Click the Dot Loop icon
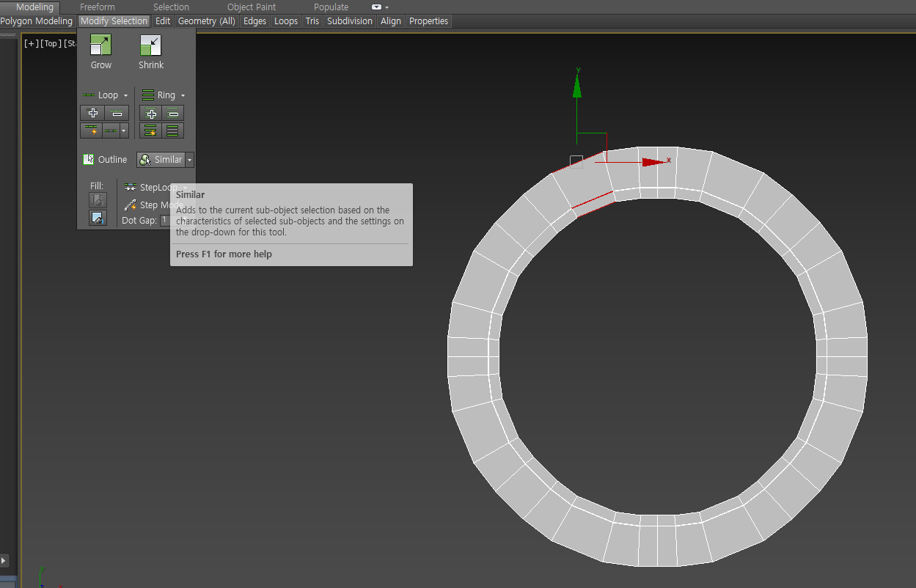 pos(111,131)
